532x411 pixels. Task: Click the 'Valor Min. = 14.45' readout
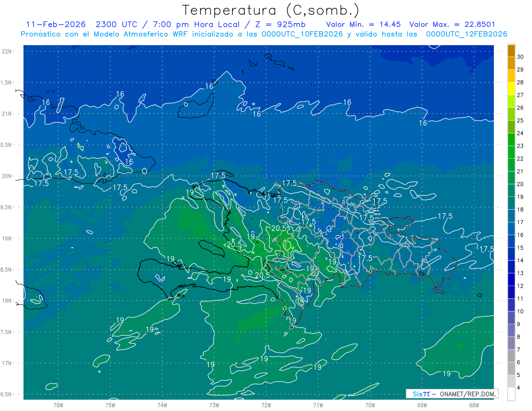[x=364, y=24]
